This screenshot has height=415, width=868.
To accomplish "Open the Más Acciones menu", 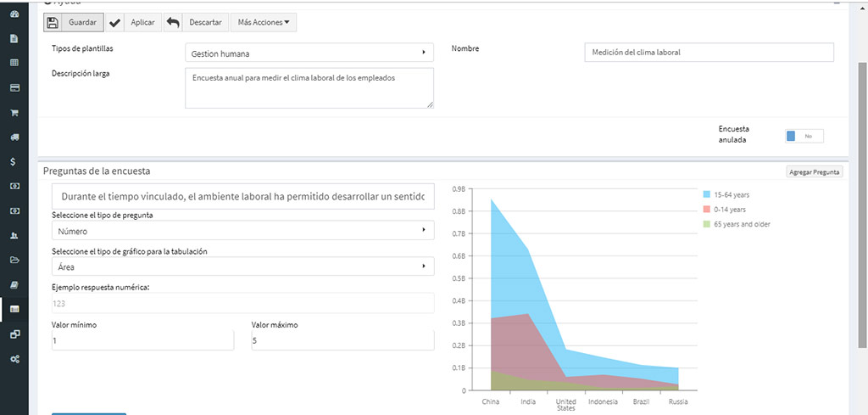I will point(263,22).
